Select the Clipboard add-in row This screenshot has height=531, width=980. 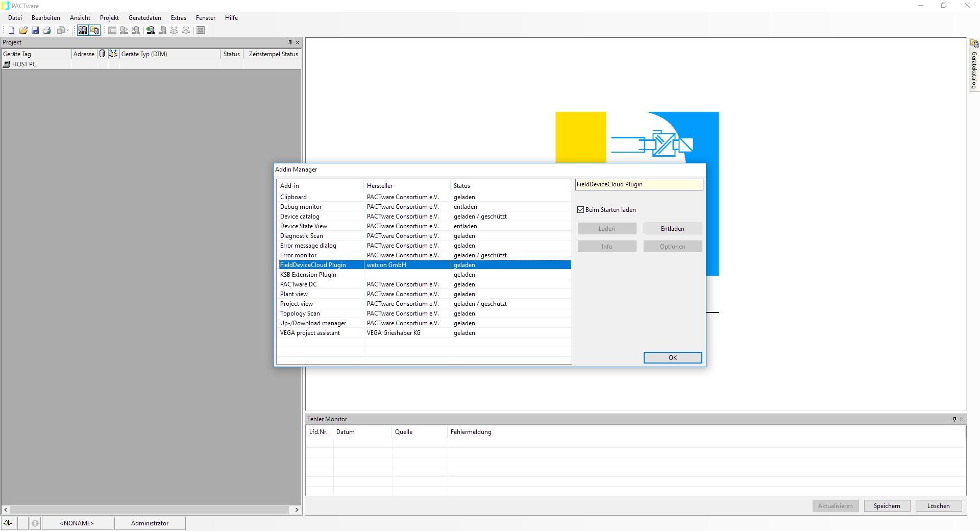click(424, 197)
